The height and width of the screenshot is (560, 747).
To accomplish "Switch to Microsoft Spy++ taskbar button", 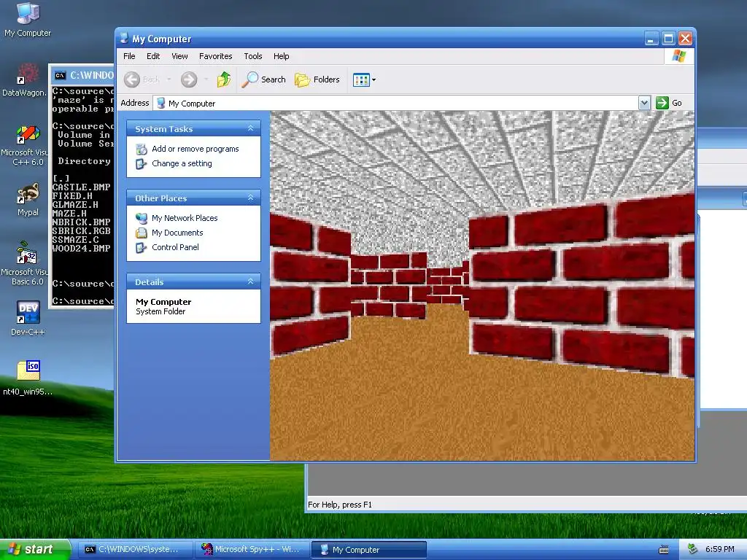I will (252, 550).
